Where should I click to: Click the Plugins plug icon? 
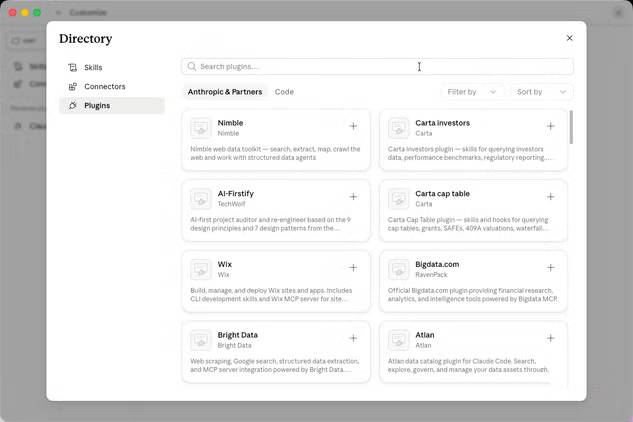point(73,105)
